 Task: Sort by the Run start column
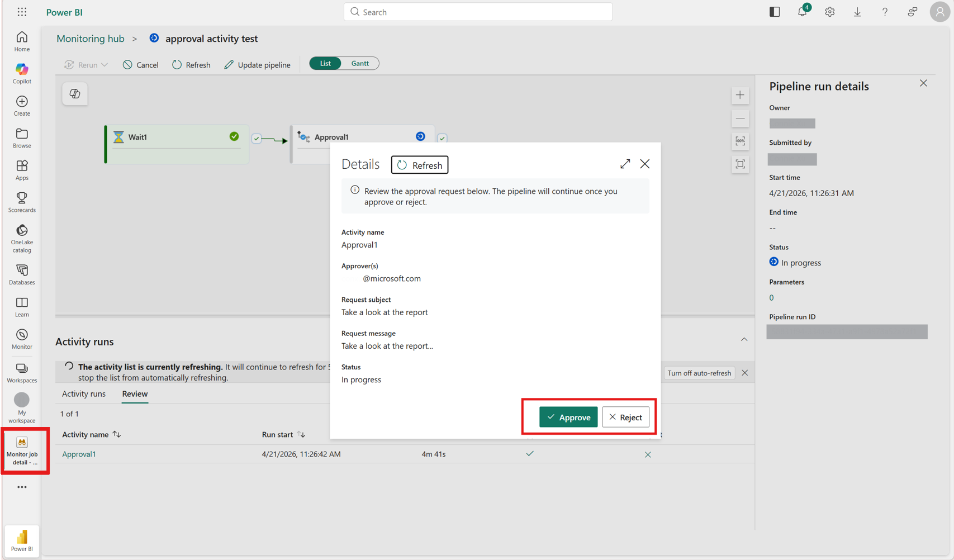tap(283, 434)
